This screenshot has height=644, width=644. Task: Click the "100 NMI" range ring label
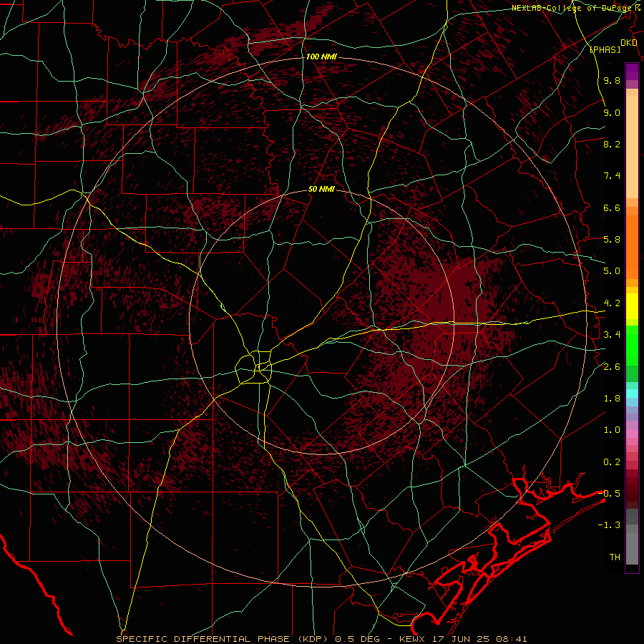point(321,57)
